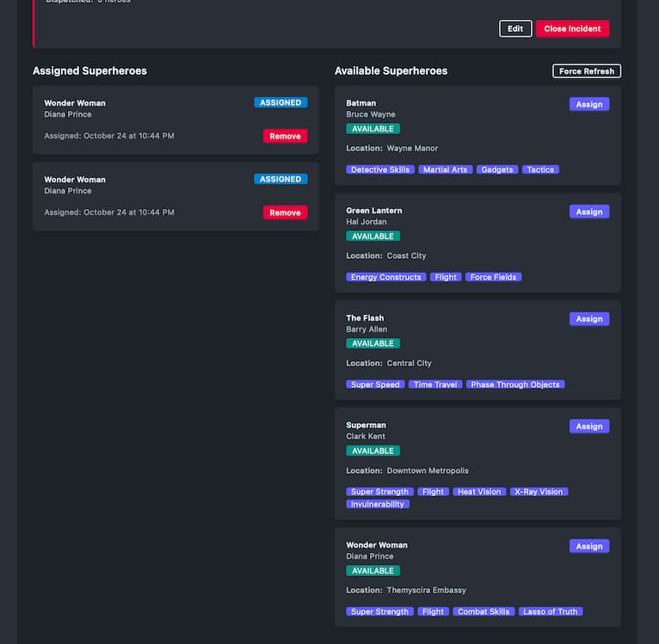
Task: Click the AVAILABLE status badge under Bruce Wayne
Action: pos(373,129)
